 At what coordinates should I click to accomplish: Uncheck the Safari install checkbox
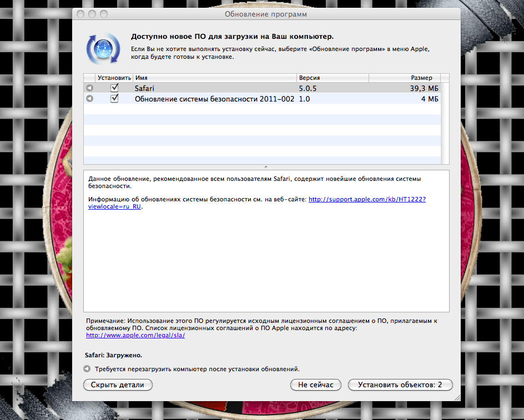click(114, 88)
